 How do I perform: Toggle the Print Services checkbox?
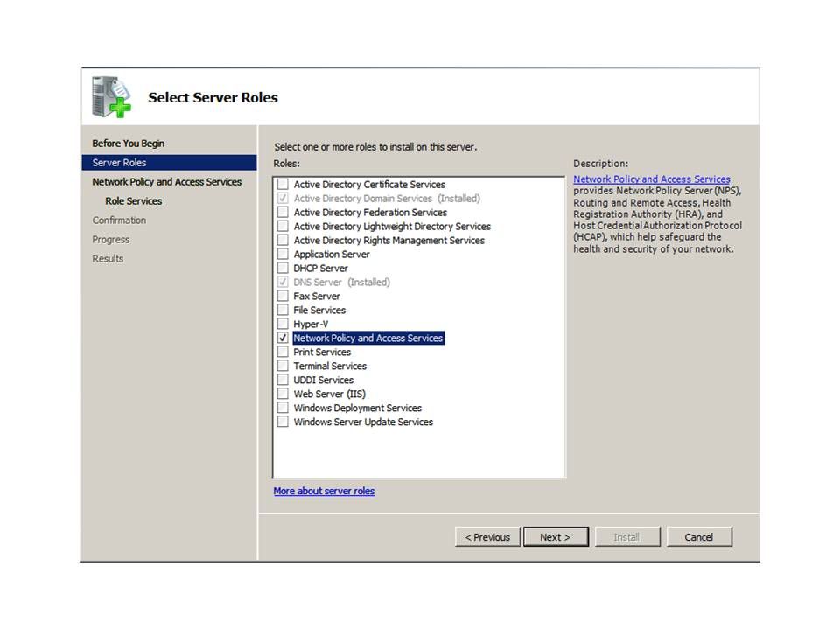click(283, 352)
